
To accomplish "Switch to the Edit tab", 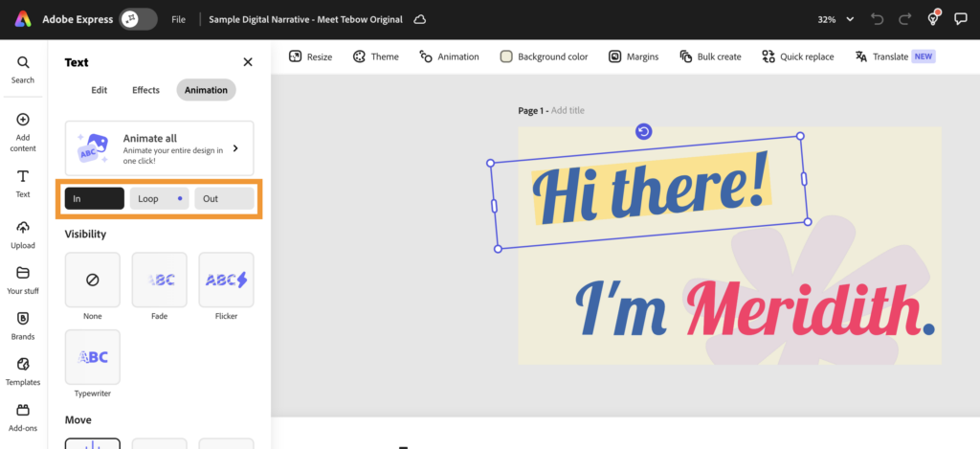I will (99, 90).
